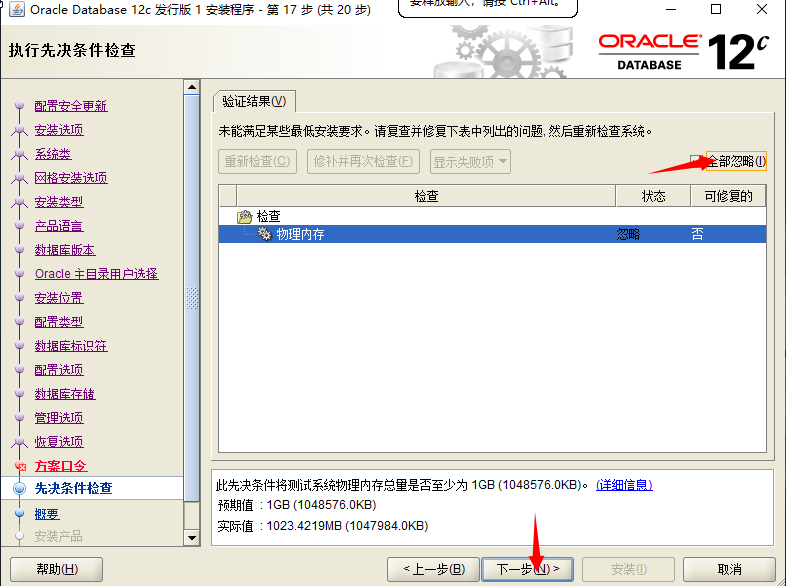Screen dimensions: 786x586
Task: Open the 安装位置 step
Action: tap(59, 298)
